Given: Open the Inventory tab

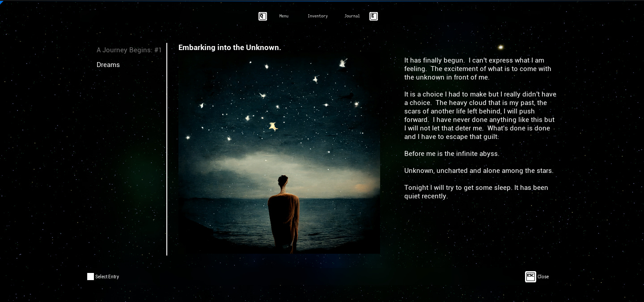Looking at the screenshot, I should pyautogui.click(x=318, y=16).
